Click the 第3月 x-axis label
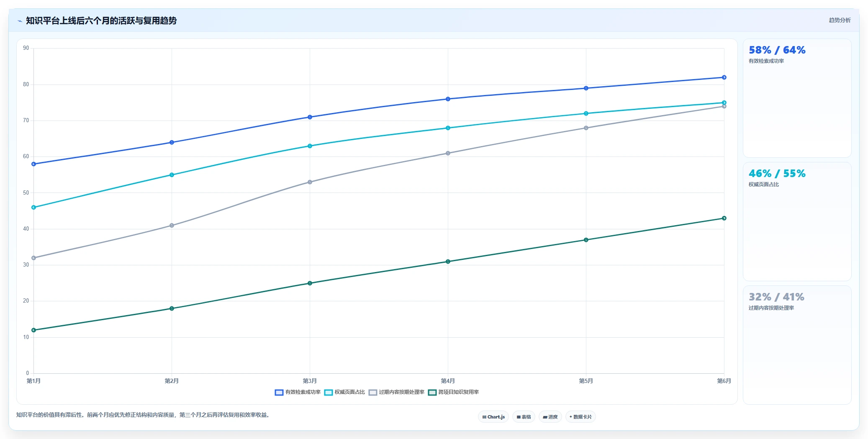The width and height of the screenshot is (868, 439). coord(310,381)
